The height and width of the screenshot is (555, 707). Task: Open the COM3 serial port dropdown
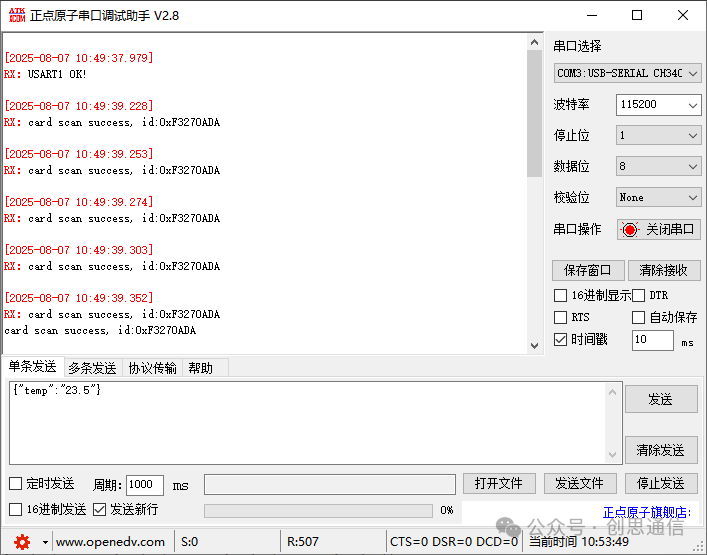coord(627,73)
